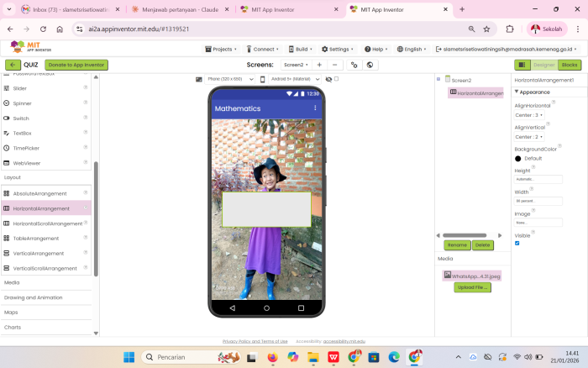
Task: Switch to the Blocks editor
Action: coord(570,65)
